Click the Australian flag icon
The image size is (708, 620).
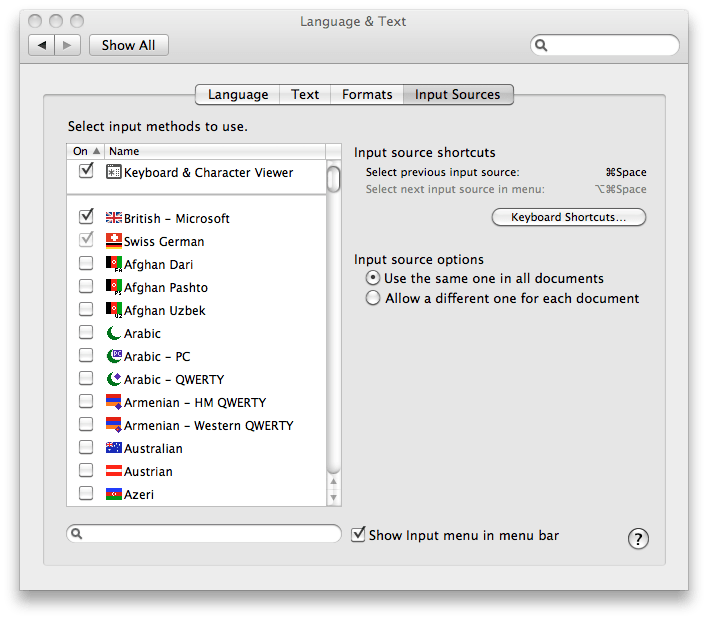tap(114, 448)
